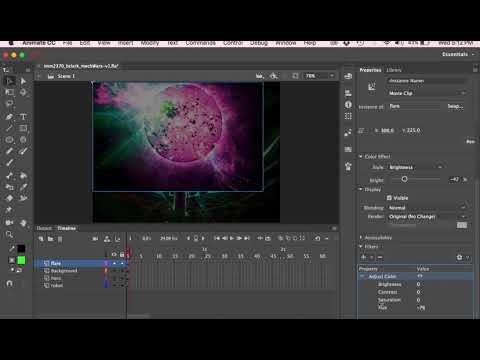480x360 pixels.
Task: Open the File menu
Action: click(67, 43)
